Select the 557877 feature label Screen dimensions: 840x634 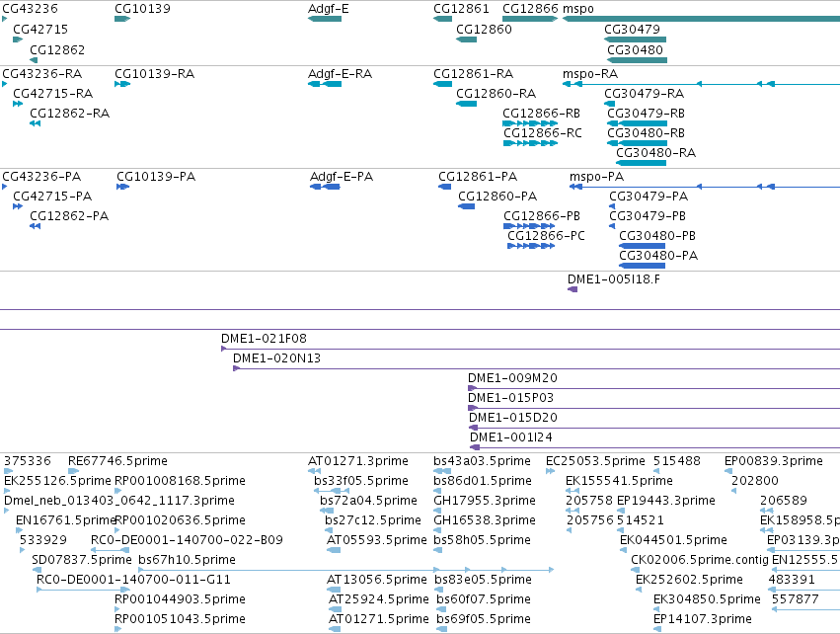pyautogui.click(x=796, y=598)
